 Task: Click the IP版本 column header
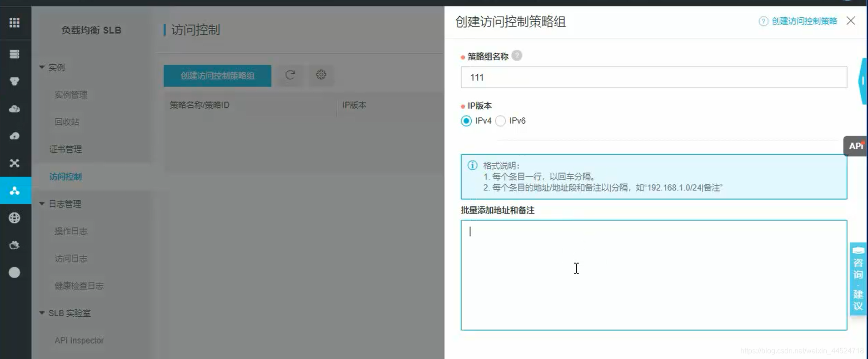point(354,105)
